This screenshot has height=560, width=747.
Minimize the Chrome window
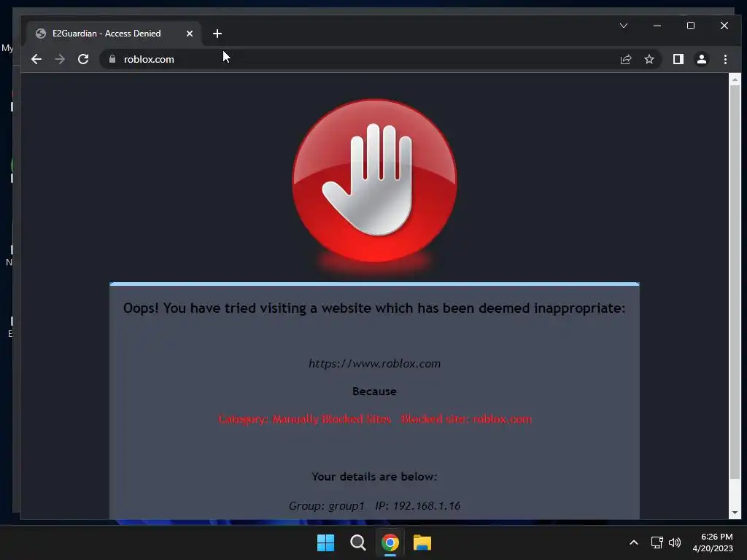[x=657, y=26]
